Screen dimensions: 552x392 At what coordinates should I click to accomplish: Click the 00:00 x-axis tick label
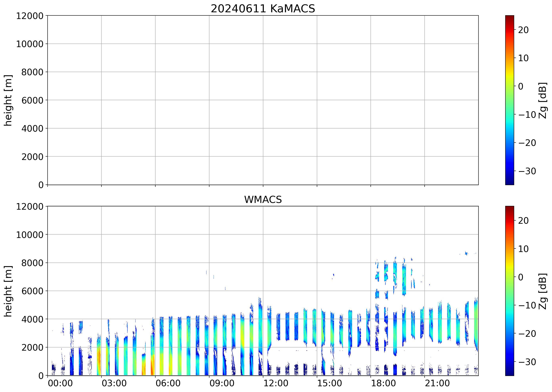[x=60, y=383]
